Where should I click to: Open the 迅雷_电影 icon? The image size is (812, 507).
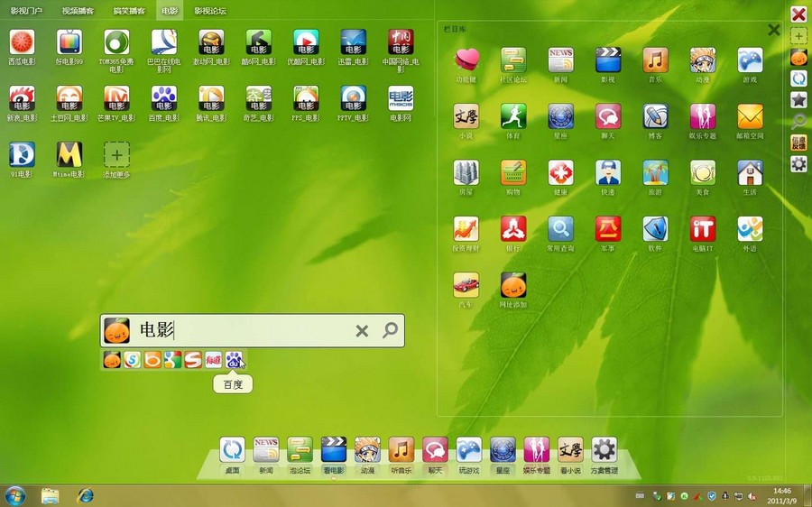(x=353, y=41)
